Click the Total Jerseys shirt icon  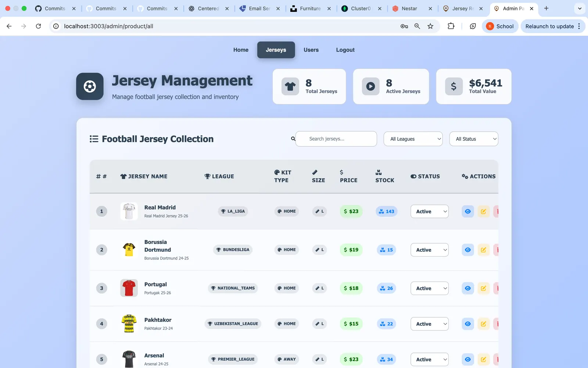[290, 86]
